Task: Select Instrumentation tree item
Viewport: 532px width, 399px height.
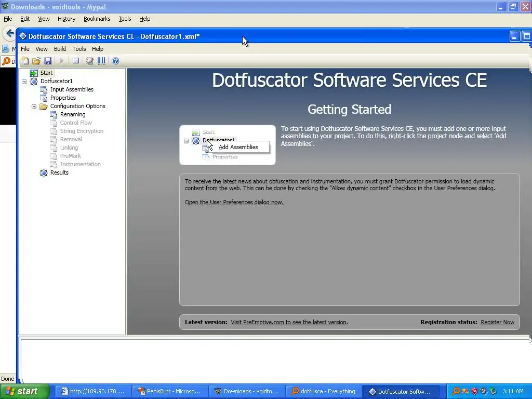Action: (x=80, y=164)
